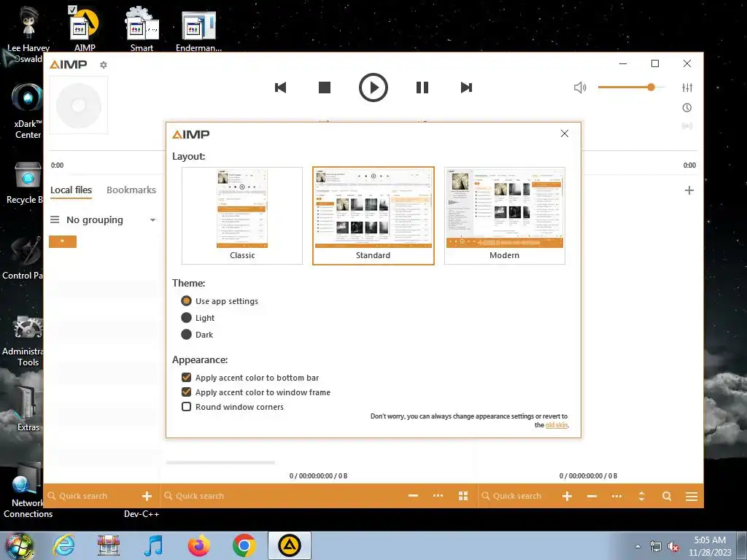Skip to previous track in AIMP

click(281, 87)
